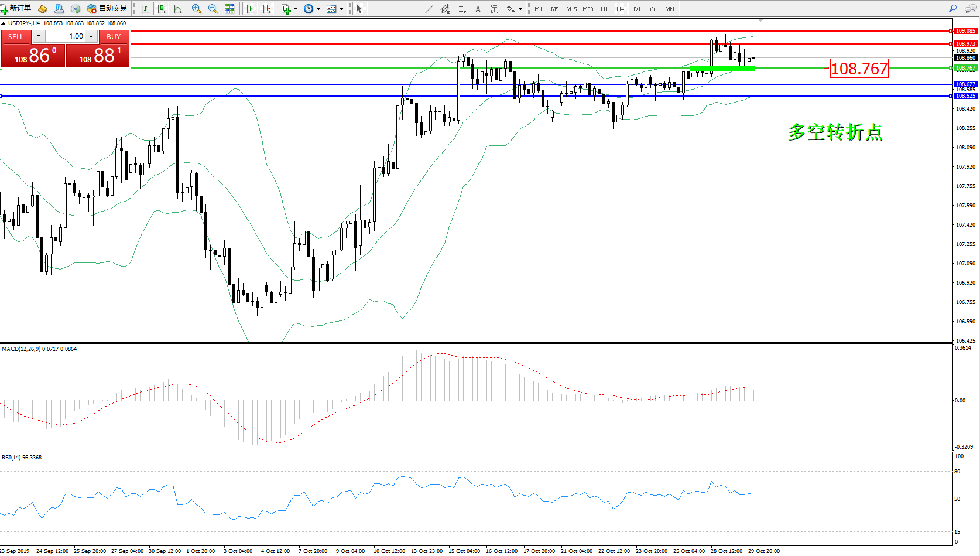Click the BUY button at 108.88
This screenshot has width=980, height=556.
(98, 56)
